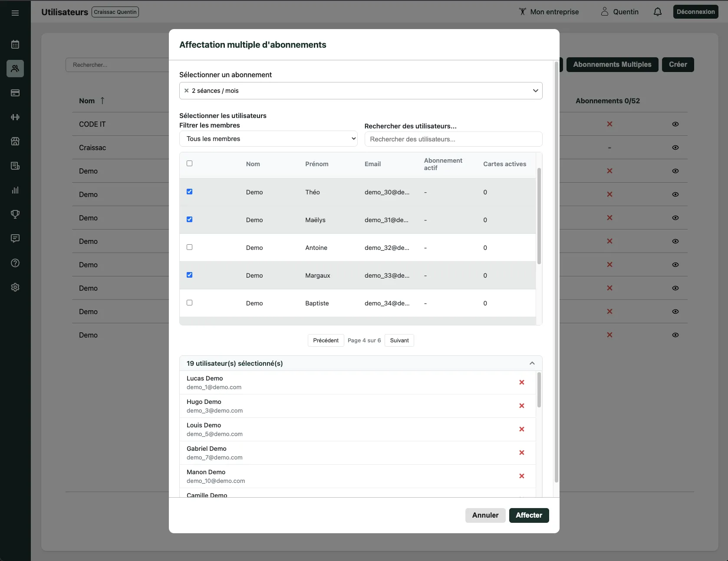
Task: Check the box for Antoine Demo
Action: coord(190,247)
